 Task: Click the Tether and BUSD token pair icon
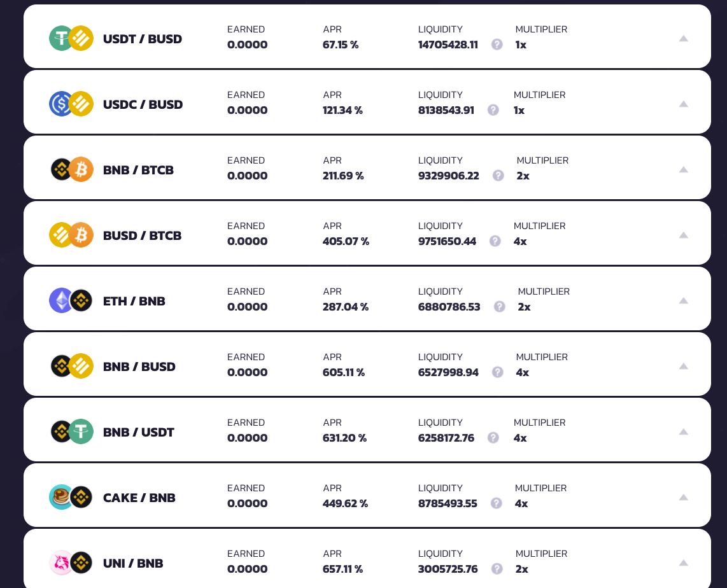71,38
